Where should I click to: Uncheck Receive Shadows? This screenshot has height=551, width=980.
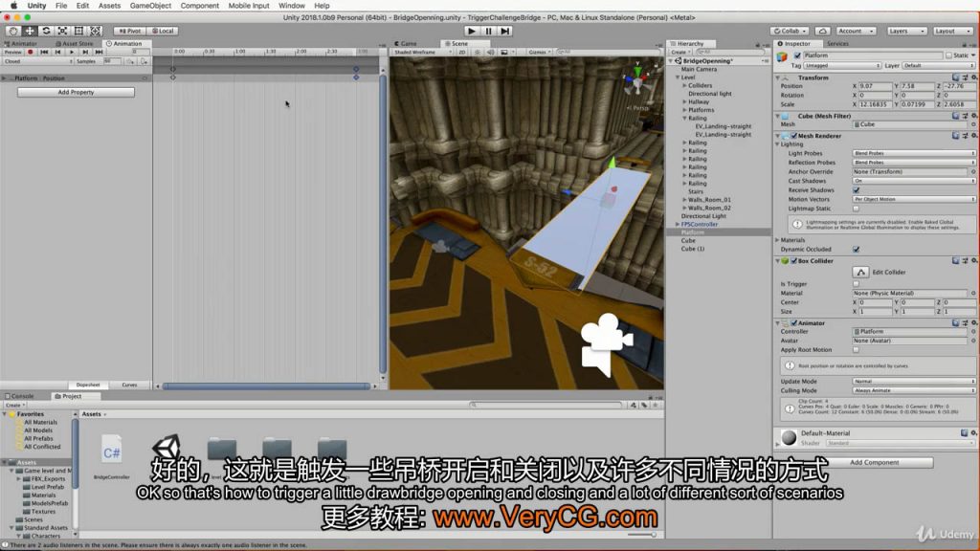click(x=857, y=190)
